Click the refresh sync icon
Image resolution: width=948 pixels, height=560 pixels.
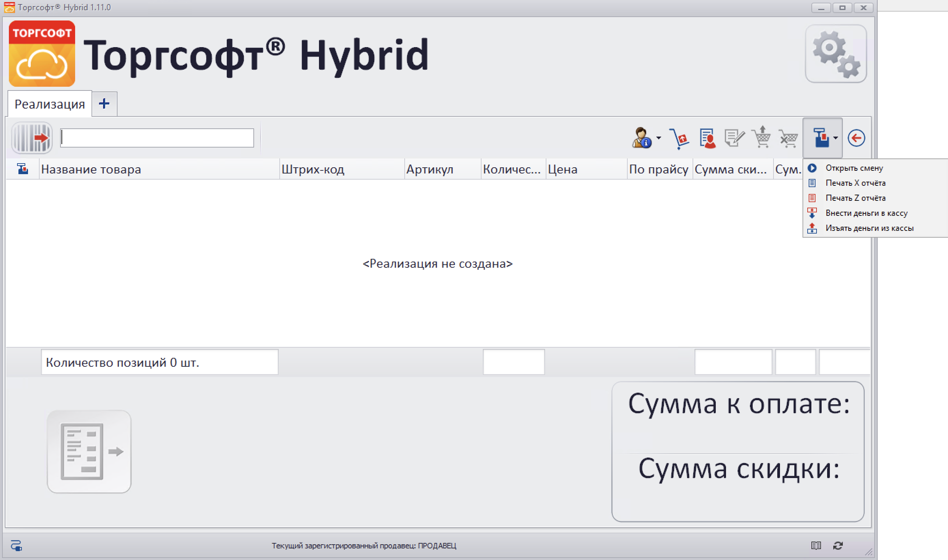[838, 546]
